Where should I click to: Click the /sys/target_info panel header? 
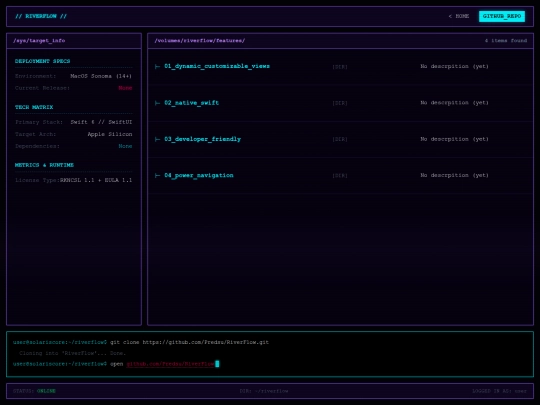39,41
